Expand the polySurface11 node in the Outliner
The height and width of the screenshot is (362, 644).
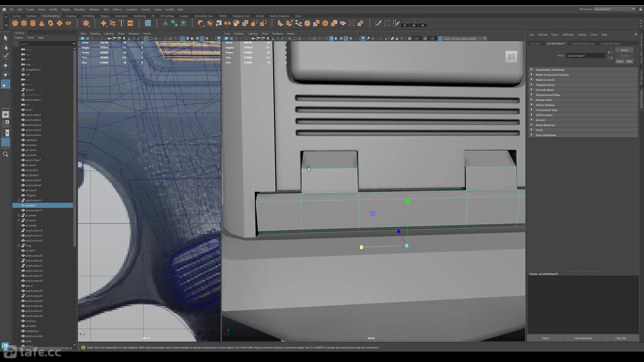pyautogui.click(x=19, y=200)
